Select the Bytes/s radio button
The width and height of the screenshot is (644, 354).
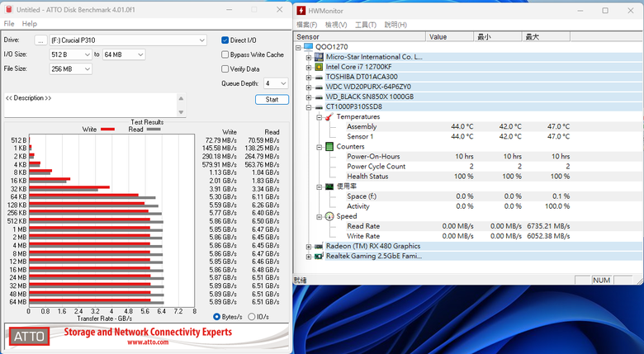(216, 317)
